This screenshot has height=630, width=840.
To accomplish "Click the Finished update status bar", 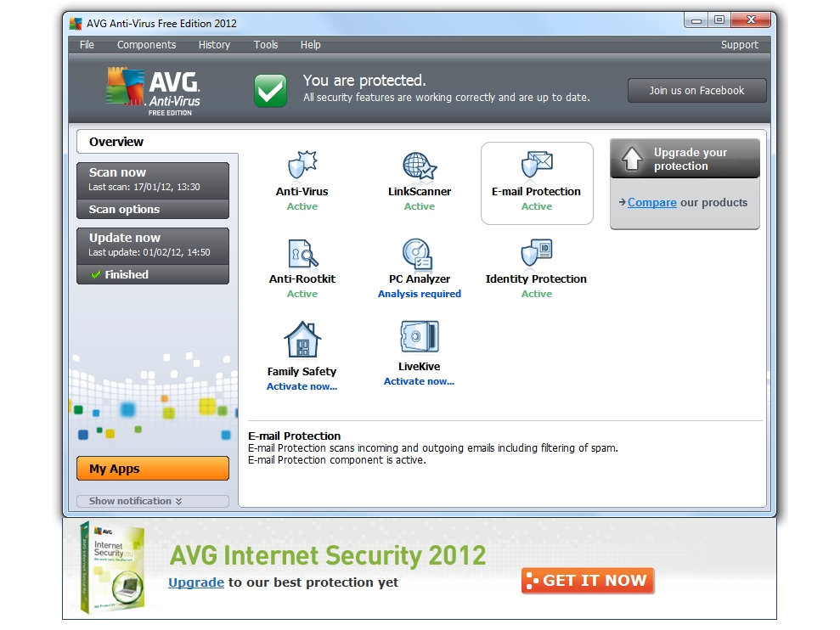I will 153,275.
